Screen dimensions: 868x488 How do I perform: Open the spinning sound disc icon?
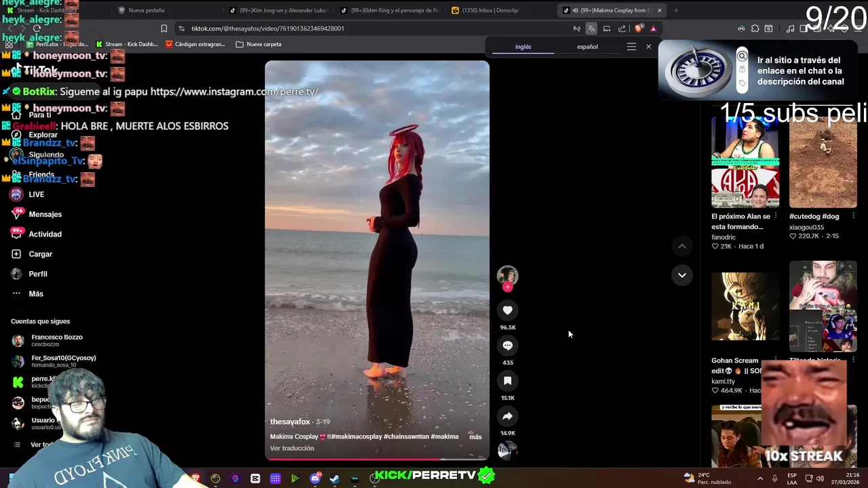[507, 449]
